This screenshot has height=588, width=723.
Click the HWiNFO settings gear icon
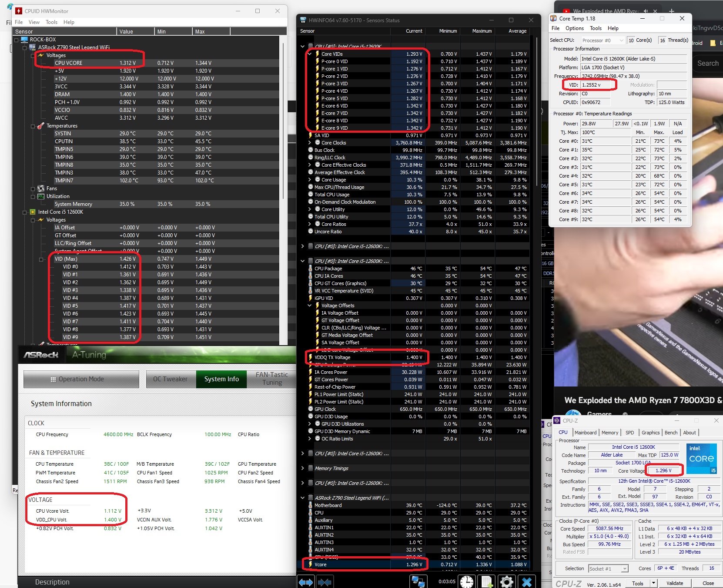point(506,581)
